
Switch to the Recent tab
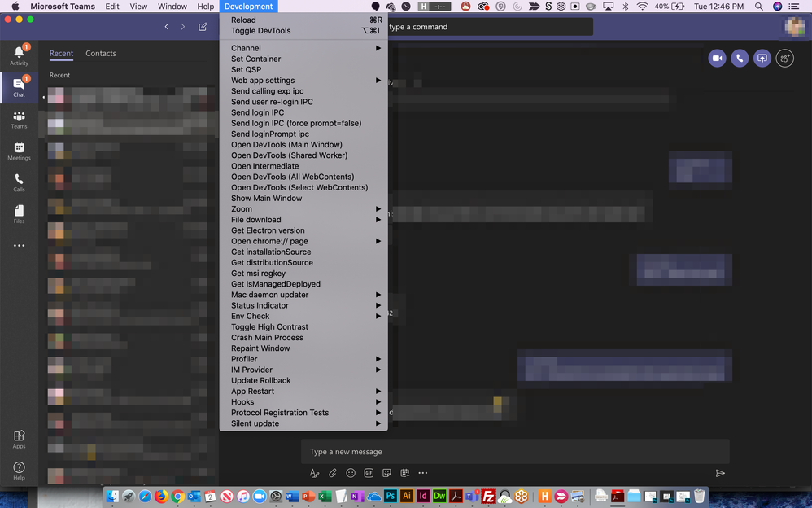pyautogui.click(x=61, y=54)
